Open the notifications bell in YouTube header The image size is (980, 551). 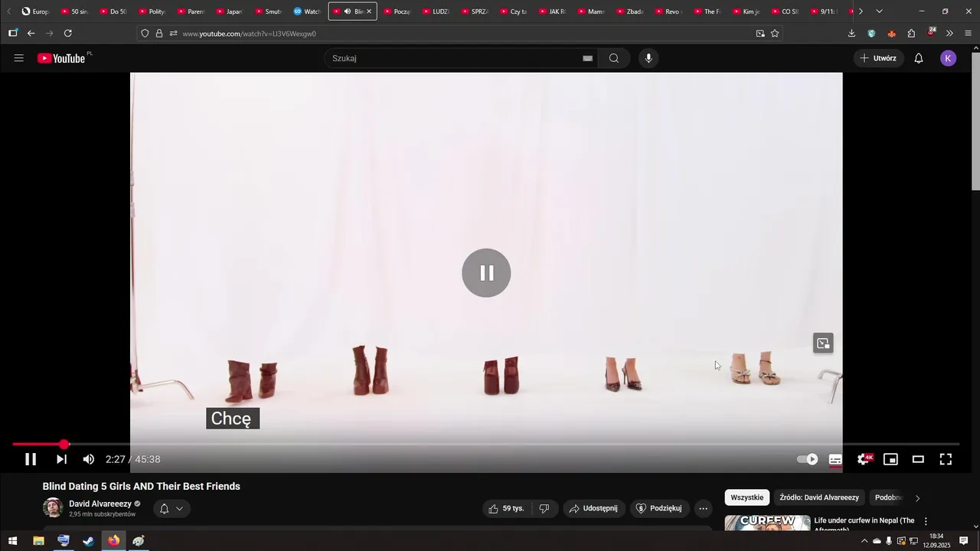[919, 58]
